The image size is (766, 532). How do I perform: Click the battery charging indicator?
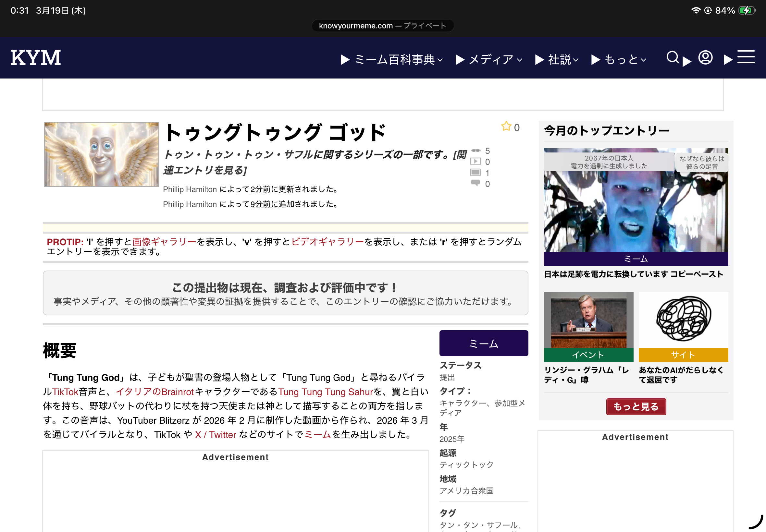747,10
